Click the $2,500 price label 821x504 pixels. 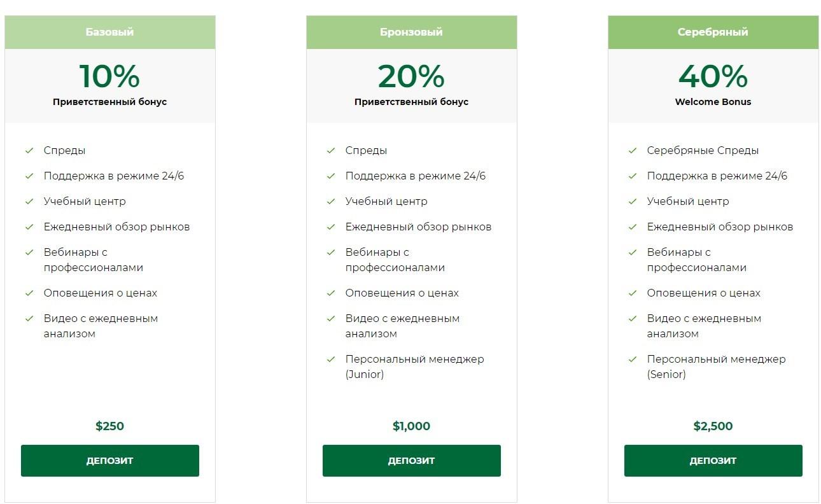713,426
